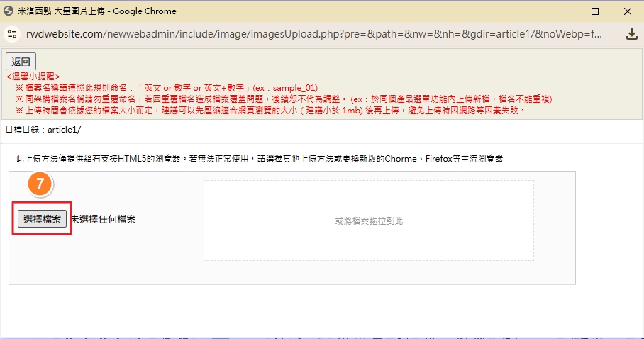Click the globe favicon in the title bar

(x=9, y=11)
